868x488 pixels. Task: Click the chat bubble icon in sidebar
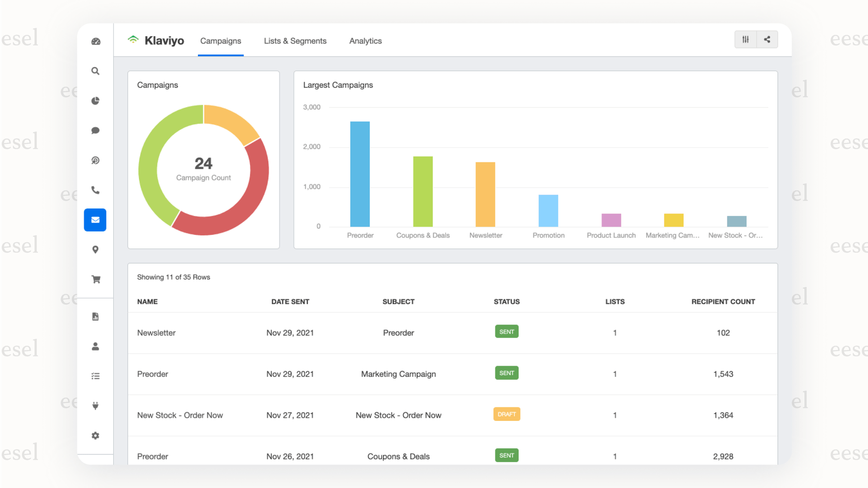click(95, 130)
